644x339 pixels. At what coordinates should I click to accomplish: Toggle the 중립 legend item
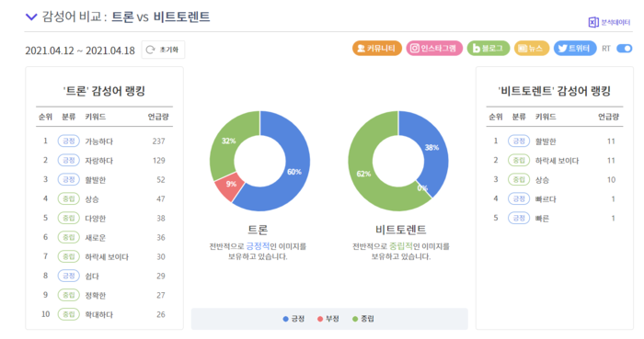(x=363, y=319)
